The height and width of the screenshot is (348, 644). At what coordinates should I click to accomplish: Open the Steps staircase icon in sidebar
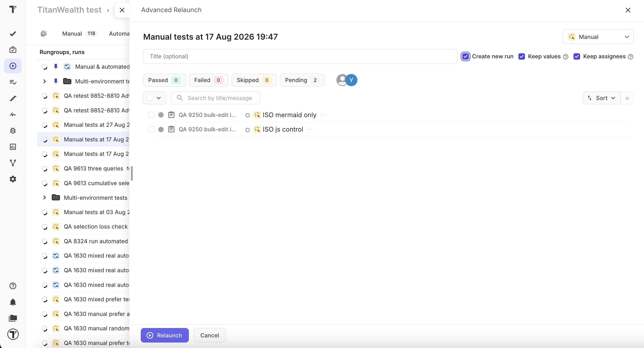[13, 98]
